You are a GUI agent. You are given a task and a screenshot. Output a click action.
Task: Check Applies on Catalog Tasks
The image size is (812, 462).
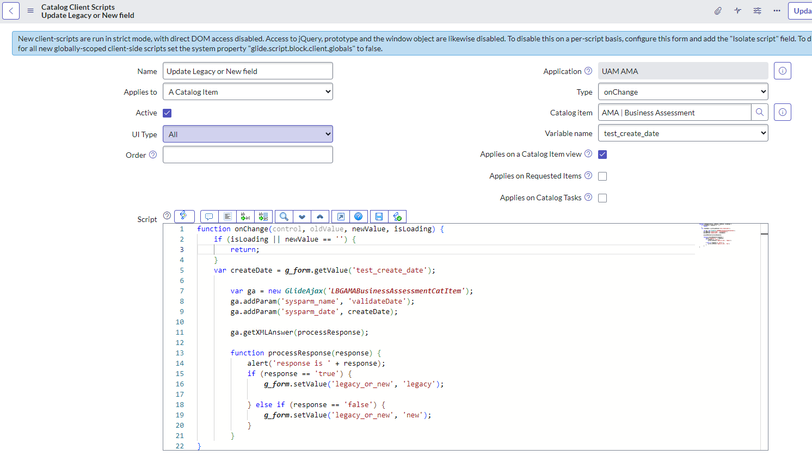pos(602,198)
